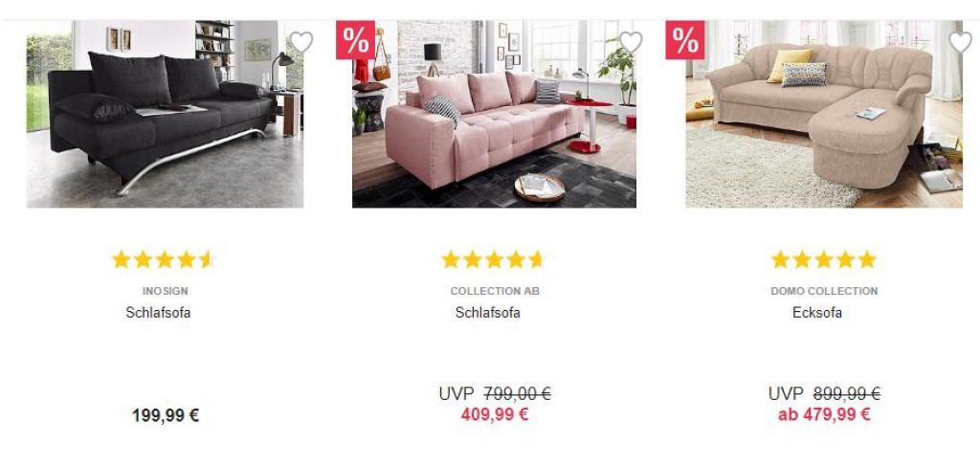View five-star rating of Domo Ecksofa
Viewport: 980px width, 466px height.
823,259
